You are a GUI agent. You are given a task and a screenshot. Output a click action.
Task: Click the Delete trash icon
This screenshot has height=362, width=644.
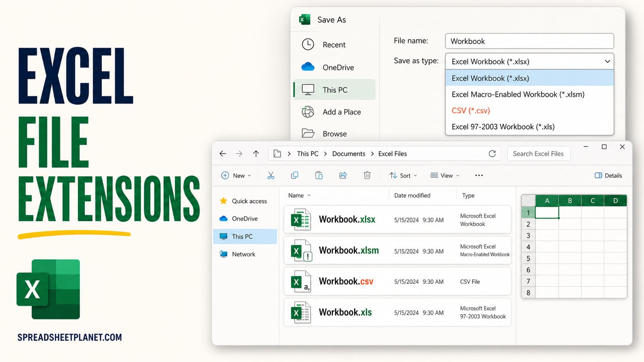point(367,175)
